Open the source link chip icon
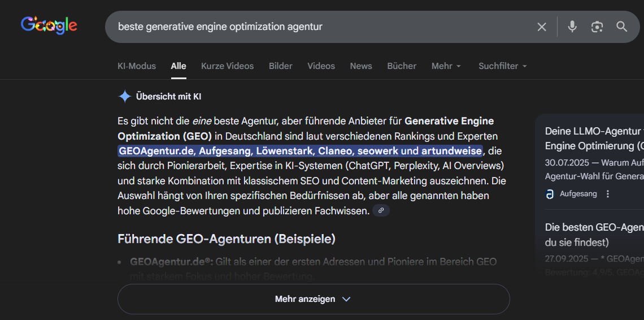Image resolution: width=644 pixels, height=320 pixels. point(381,210)
